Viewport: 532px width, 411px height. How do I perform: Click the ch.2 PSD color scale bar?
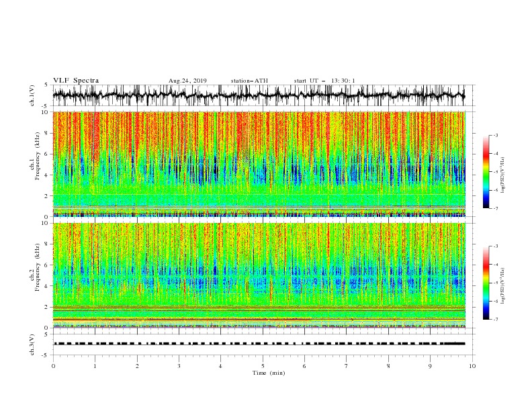[486, 283]
